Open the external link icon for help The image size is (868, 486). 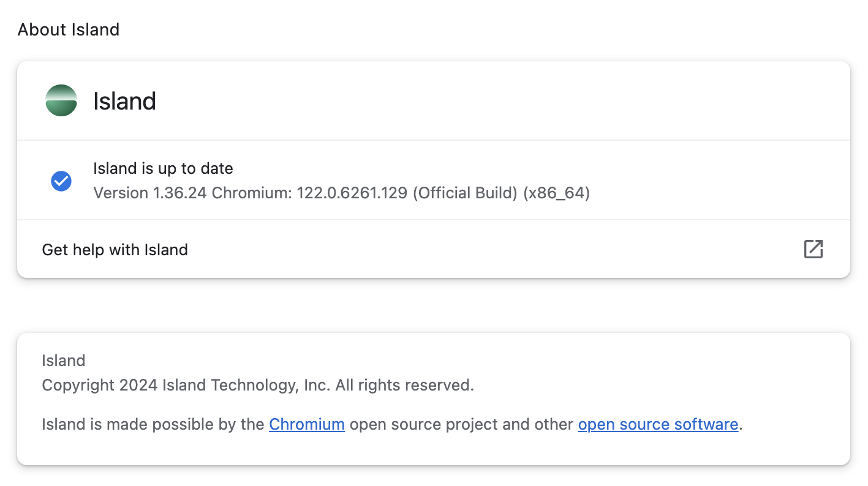[813, 249]
